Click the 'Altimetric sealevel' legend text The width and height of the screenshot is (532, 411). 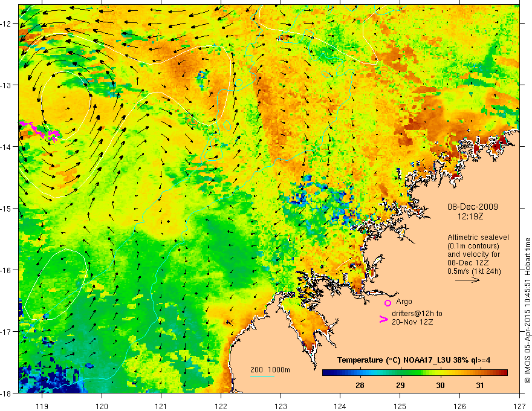click(478, 238)
